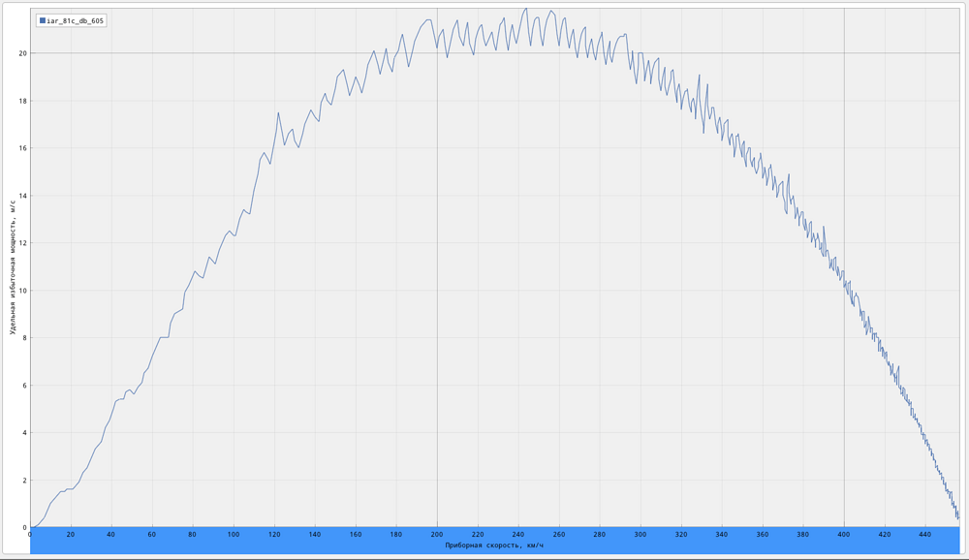Screen dimensions: 969x560
Task: Select the iar_81c_db_605 legend label
Action: (76, 20)
